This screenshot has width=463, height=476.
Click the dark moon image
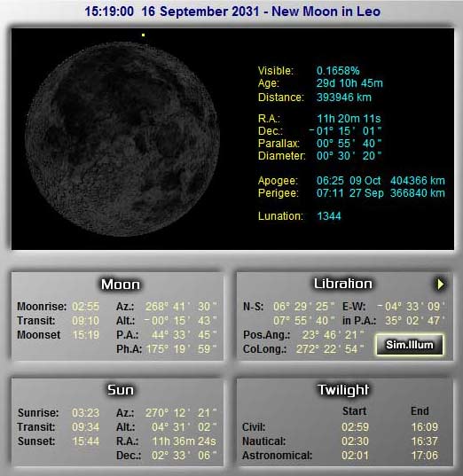pyautogui.click(x=122, y=139)
